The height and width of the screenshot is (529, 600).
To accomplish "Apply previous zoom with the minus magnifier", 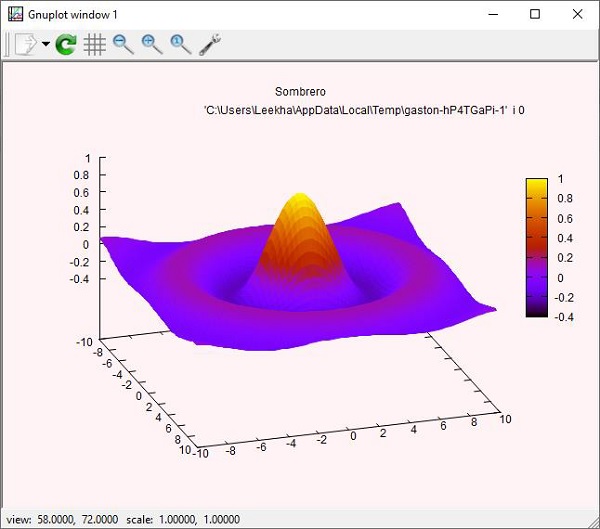I will [124, 44].
